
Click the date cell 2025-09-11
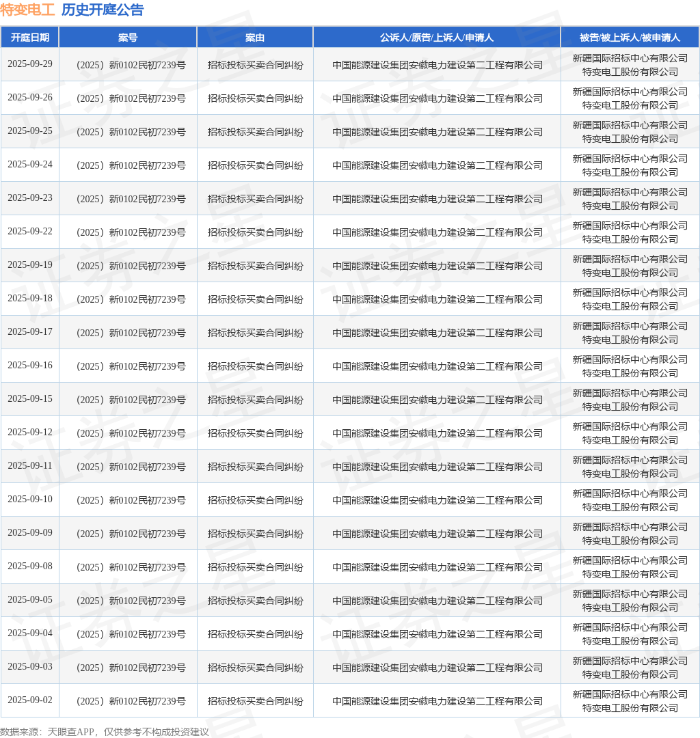click(x=30, y=465)
